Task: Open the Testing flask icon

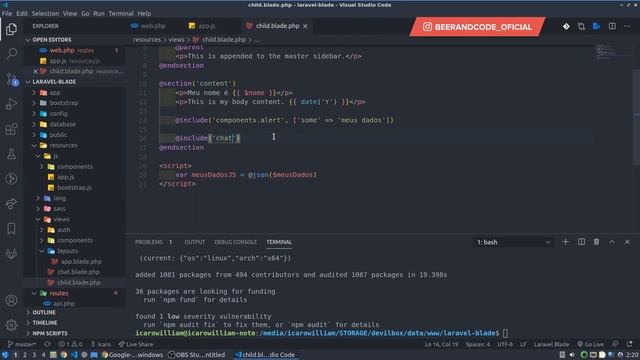Action: pos(11,154)
